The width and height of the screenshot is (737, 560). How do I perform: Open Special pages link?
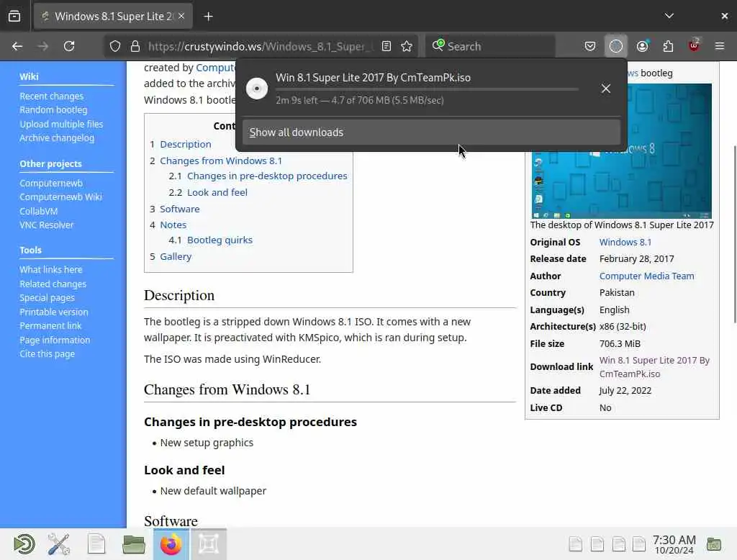[47, 297]
